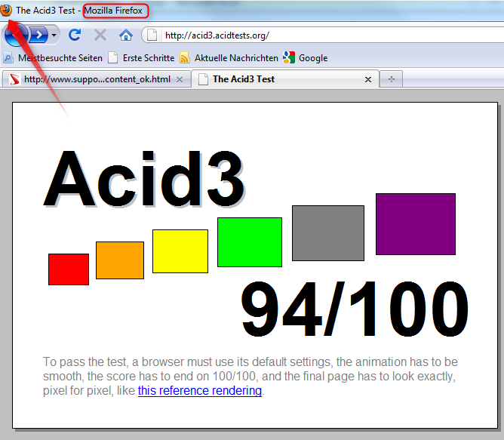Click the orange square on the page
This screenshot has height=440, width=504.
tap(120, 260)
